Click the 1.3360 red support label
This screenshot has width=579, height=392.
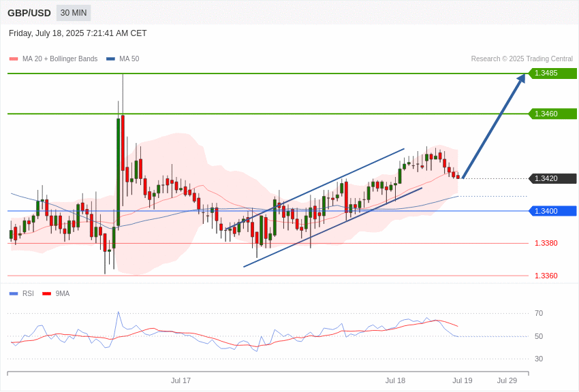click(546, 276)
